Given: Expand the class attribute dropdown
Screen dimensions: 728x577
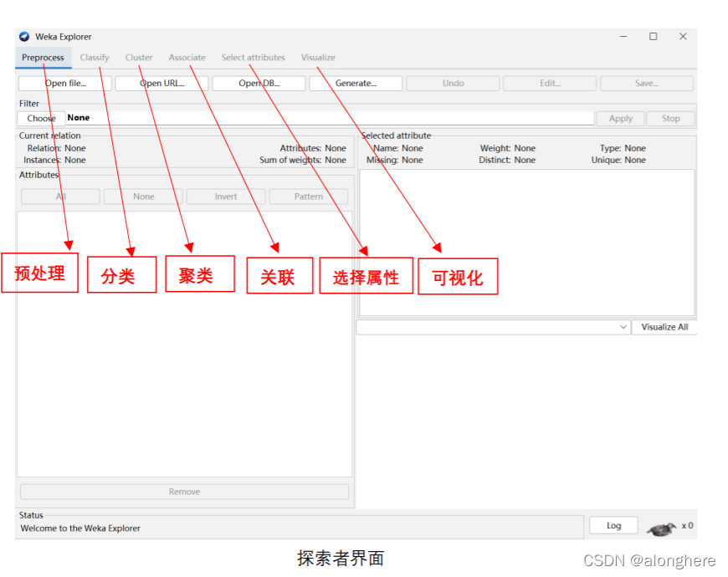Looking at the screenshot, I should point(493,327).
